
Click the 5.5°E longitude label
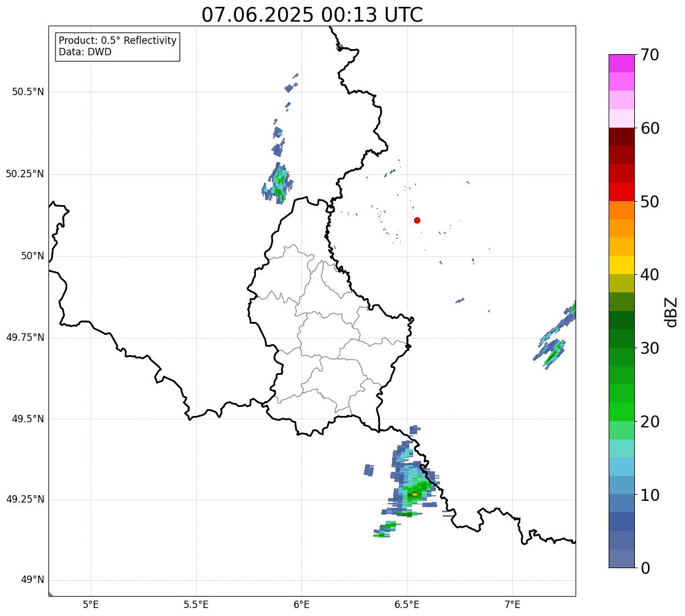click(196, 604)
